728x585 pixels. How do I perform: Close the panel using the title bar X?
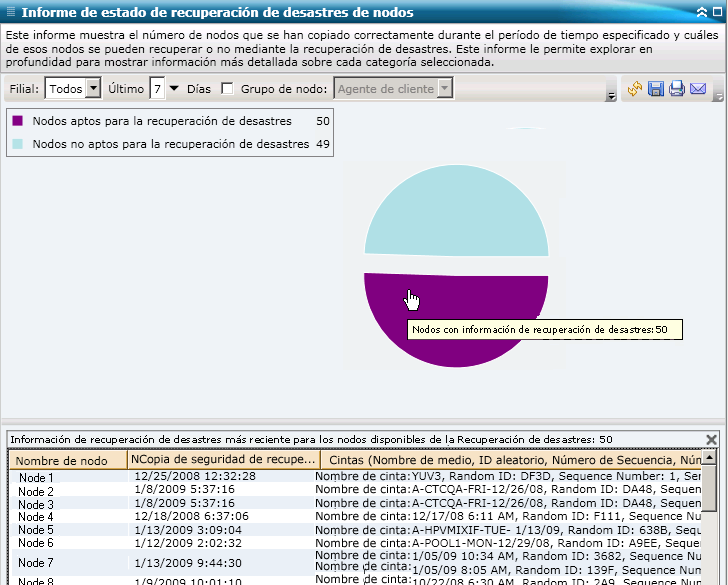717,13
